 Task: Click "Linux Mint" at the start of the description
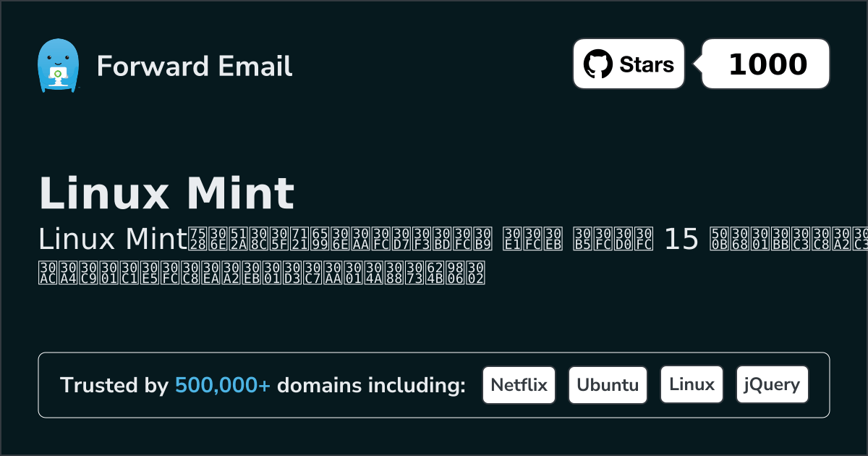(x=112, y=239)
